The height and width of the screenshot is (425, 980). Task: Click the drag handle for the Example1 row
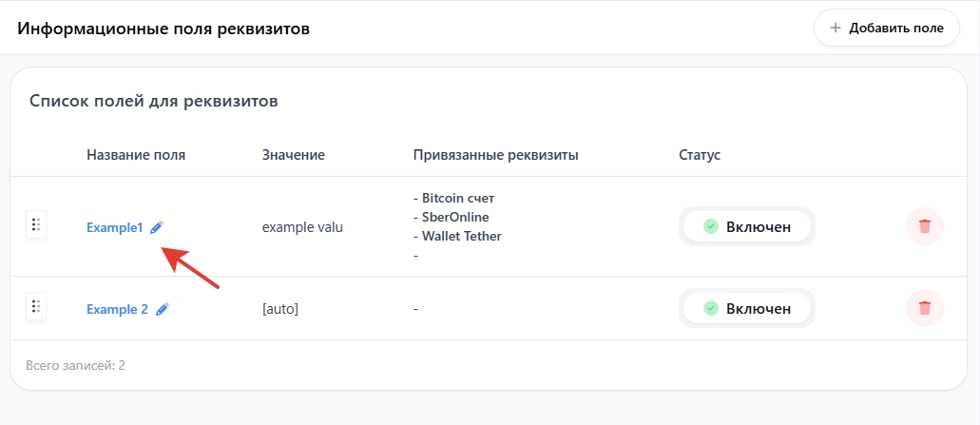pyautogui.click(x=35, y=225)
